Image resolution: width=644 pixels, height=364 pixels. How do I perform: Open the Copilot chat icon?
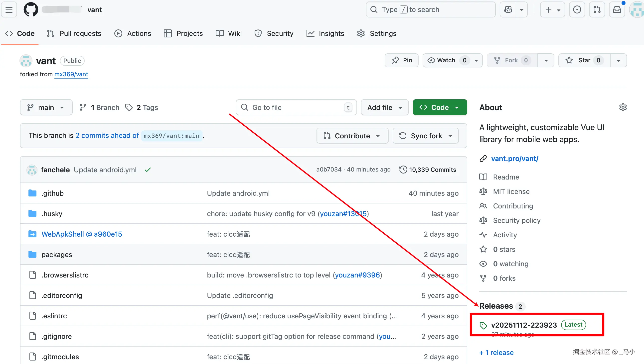tap(508, 10)
